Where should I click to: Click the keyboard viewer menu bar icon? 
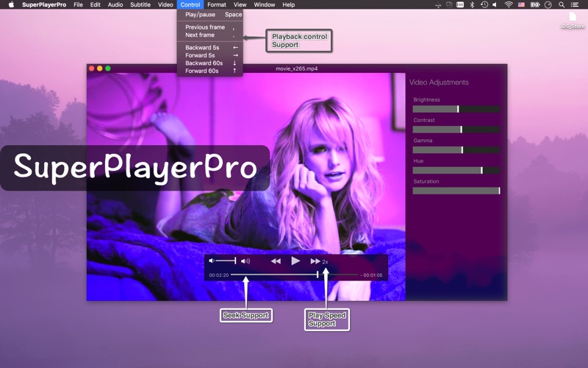pyautogui.click(x=460, y=4)
